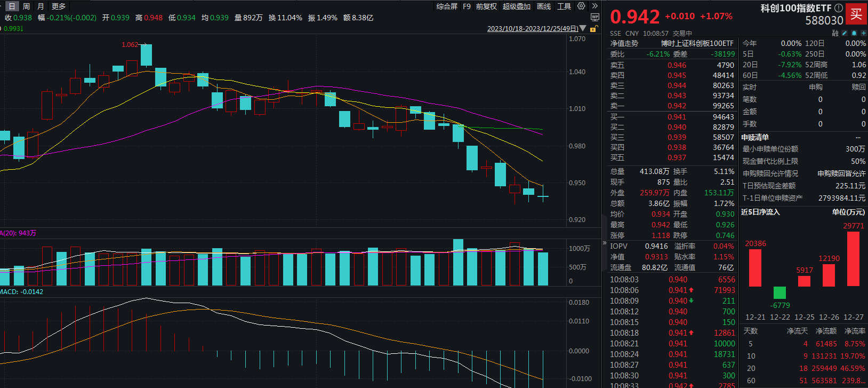Click the ETF info circle icon
Image resolution: width=868 pixels, height=388 pixels.
(839, 8)
